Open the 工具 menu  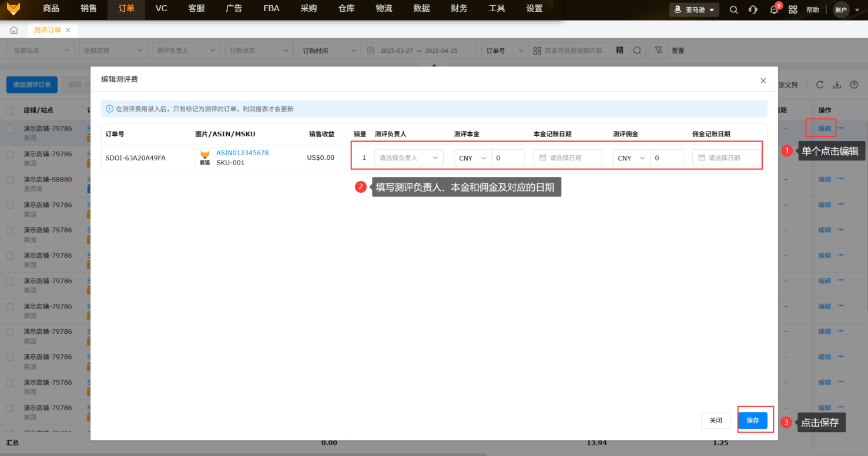tap(497, 9)
